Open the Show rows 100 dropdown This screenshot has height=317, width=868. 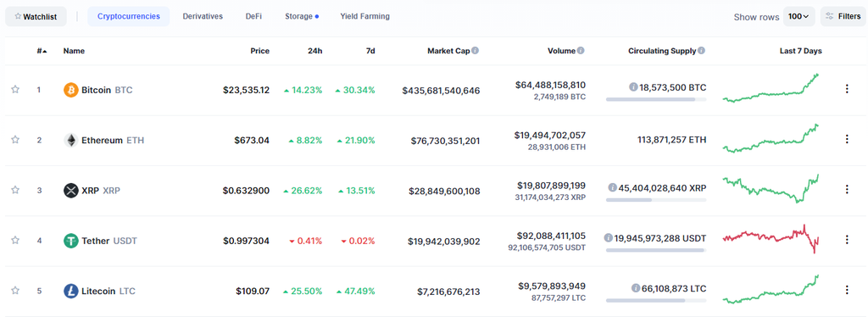pyautogui.click(x=798, y=17)
